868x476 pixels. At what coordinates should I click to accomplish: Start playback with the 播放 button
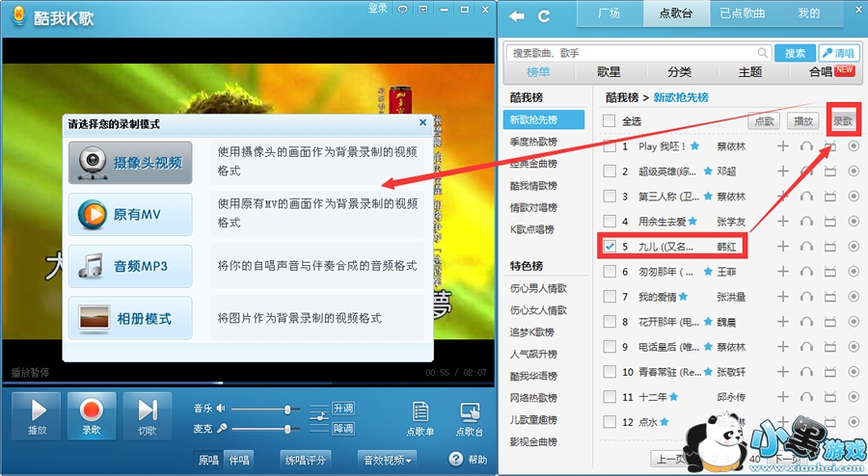[x=37, y=415]
